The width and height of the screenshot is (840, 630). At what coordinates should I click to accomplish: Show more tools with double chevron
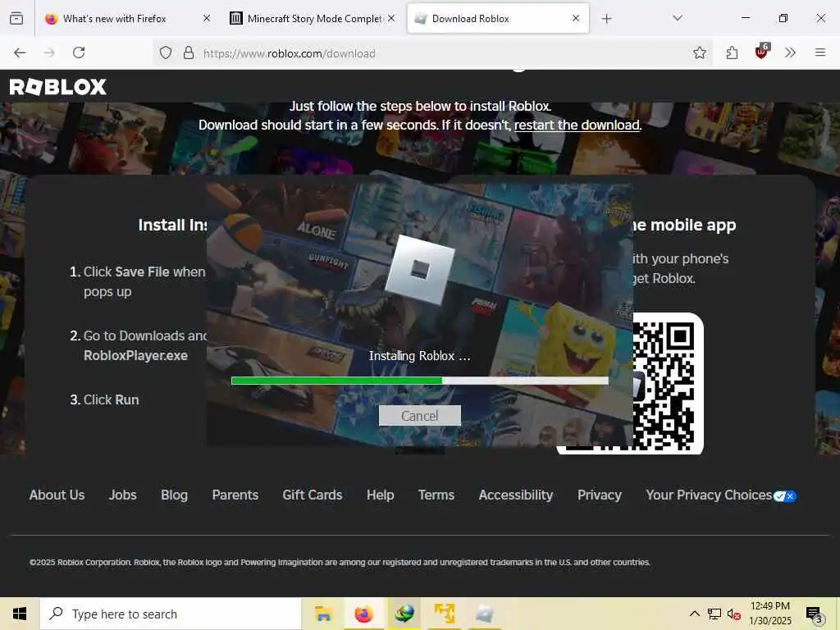tap(790, 52)
